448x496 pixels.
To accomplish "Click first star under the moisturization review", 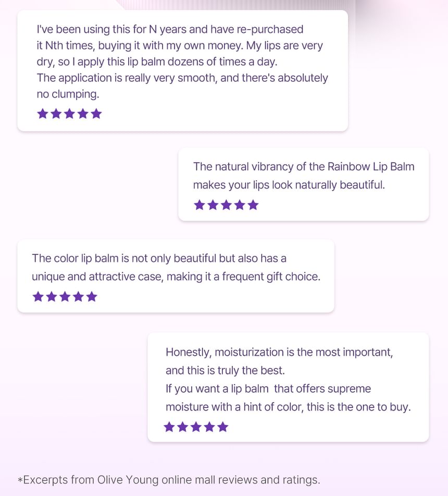I will 169,427.
